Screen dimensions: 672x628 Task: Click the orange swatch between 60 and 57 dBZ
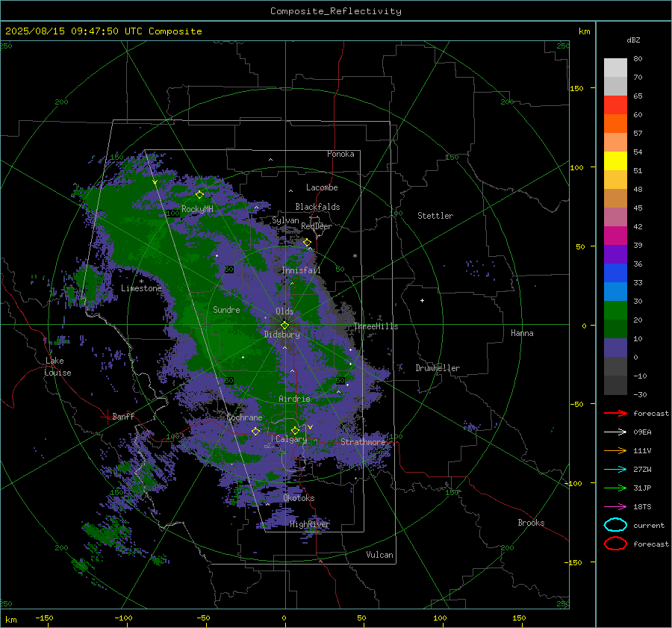click(615, 124)
